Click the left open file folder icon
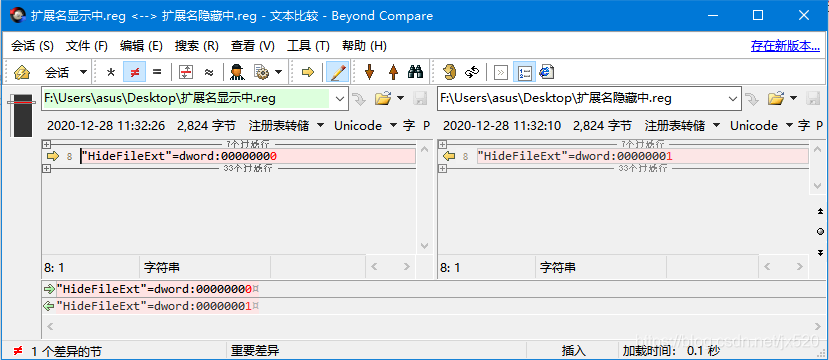The image size is (829, 360). pos(383,98)
